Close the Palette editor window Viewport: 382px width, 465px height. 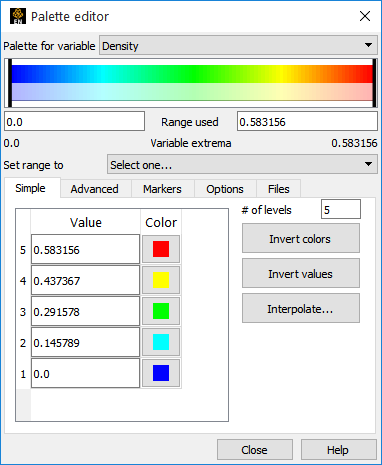[x=365, y=16]
